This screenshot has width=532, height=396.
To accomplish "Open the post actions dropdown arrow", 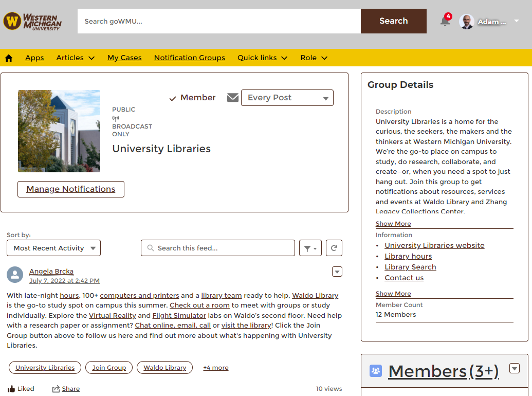I will pos(337,272).
